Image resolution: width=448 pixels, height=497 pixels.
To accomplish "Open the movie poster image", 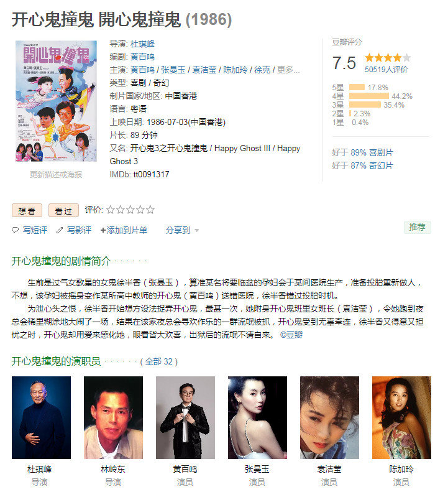I will 56,101.
